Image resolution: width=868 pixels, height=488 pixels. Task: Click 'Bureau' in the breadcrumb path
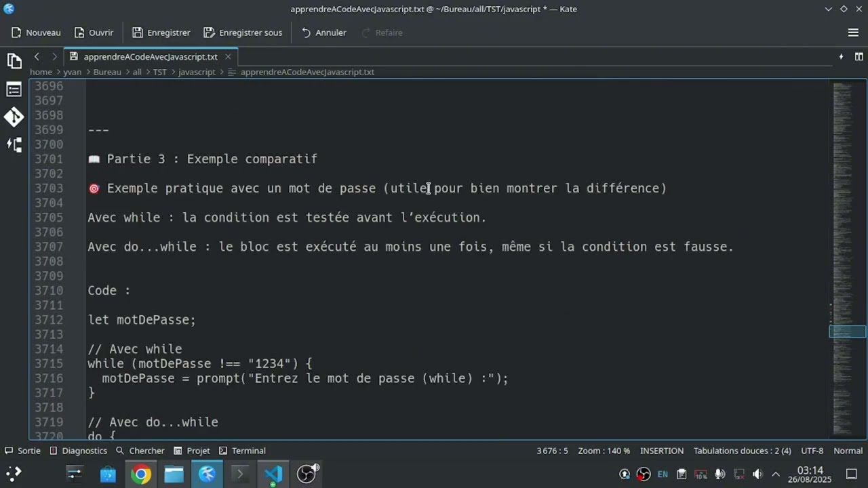pyautogui.click(x=107, y=72)
